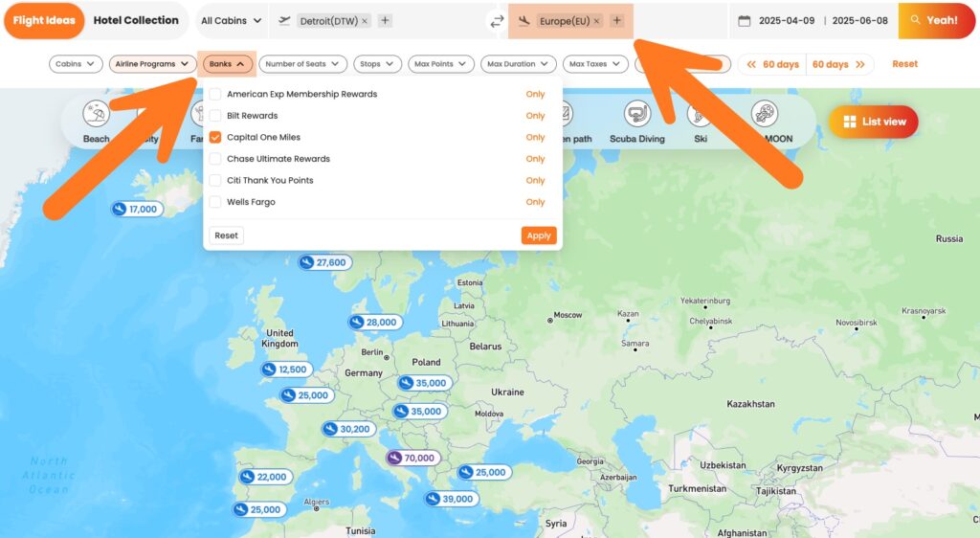
Task: Switch to the Hotel Collection tab
Action: point(136,21)
